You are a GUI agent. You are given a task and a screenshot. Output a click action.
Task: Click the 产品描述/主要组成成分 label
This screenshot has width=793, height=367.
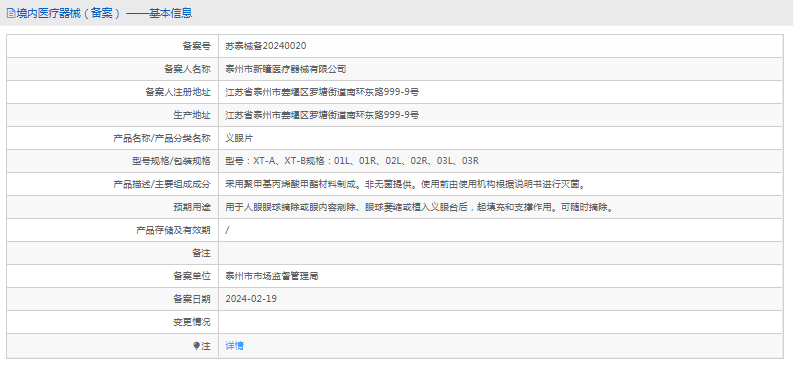[x=161, y=184]
